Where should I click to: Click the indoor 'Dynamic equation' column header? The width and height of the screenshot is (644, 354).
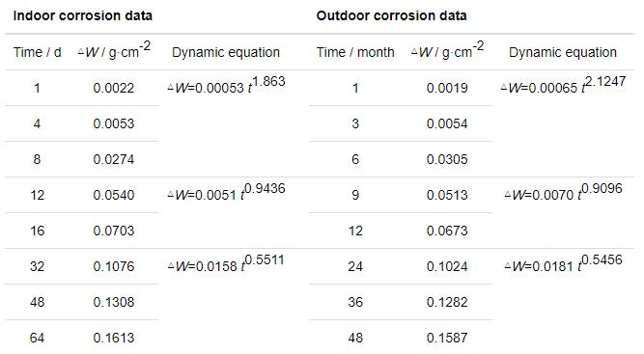click(x=226, y=52)
